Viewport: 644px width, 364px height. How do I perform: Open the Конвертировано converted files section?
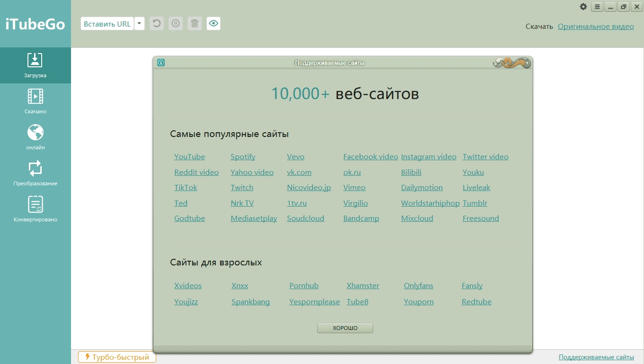point(36,209)
